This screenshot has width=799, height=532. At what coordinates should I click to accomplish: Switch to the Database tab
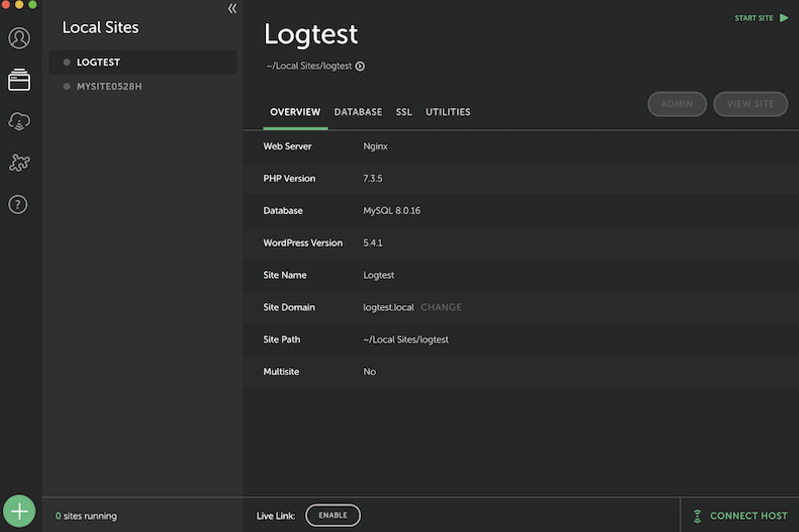358,112
